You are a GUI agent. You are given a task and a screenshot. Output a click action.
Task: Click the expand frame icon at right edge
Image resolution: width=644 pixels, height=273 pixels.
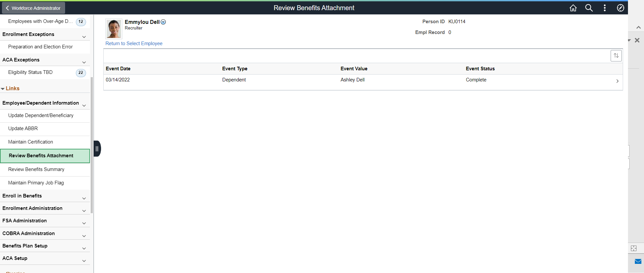pyautogui.click(x=634, y=248)
